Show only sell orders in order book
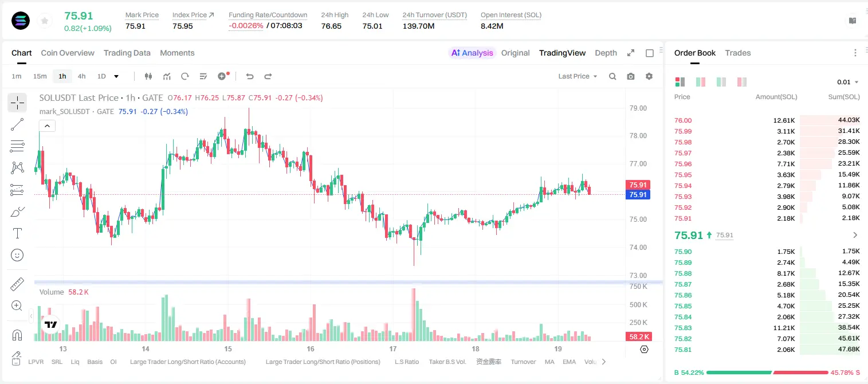This screenshot has height=384, width=868. coord(742,82)
